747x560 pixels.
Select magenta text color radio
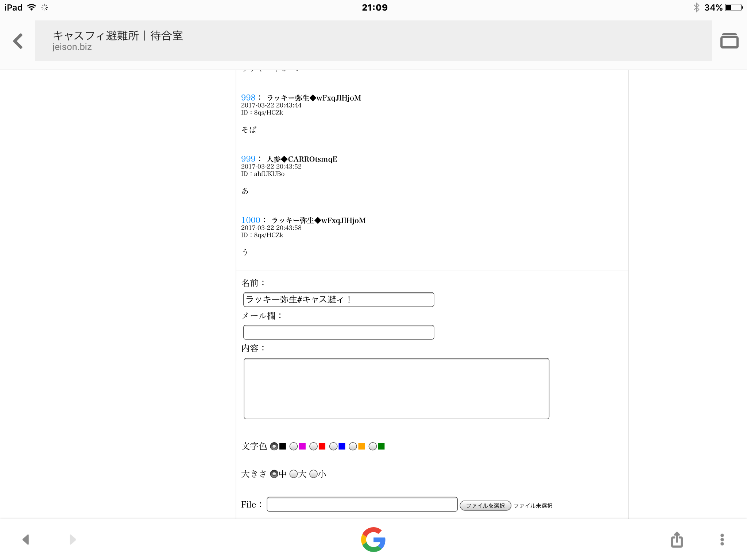[294, 447]
